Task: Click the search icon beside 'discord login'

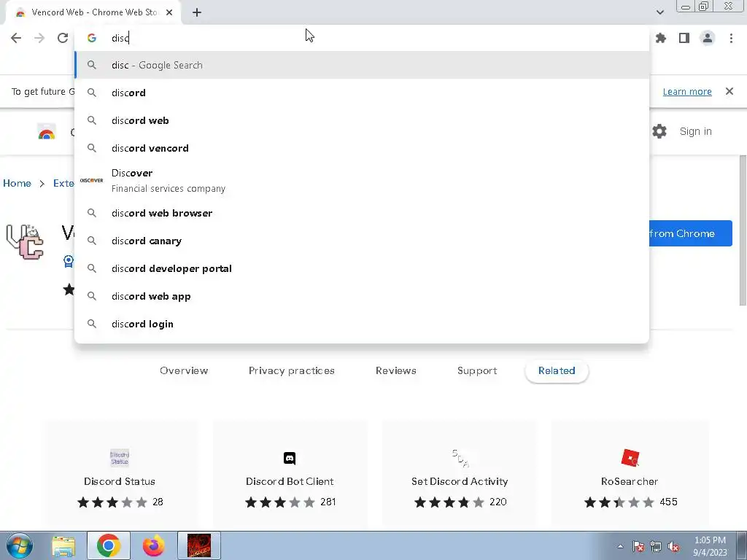Action: click(91, 324)
